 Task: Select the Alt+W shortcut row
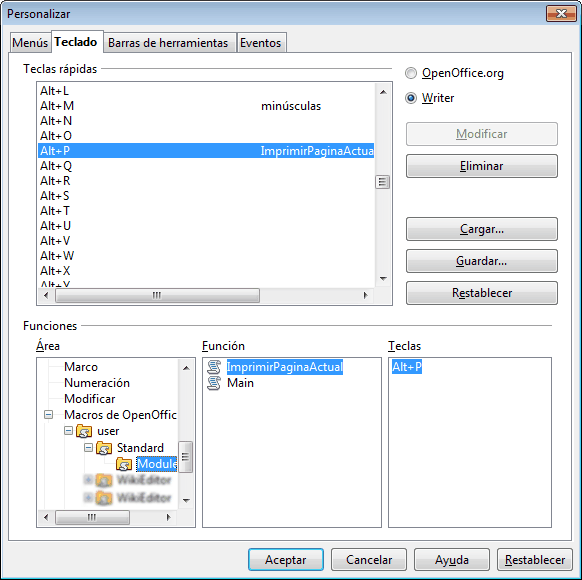[206, 256]
